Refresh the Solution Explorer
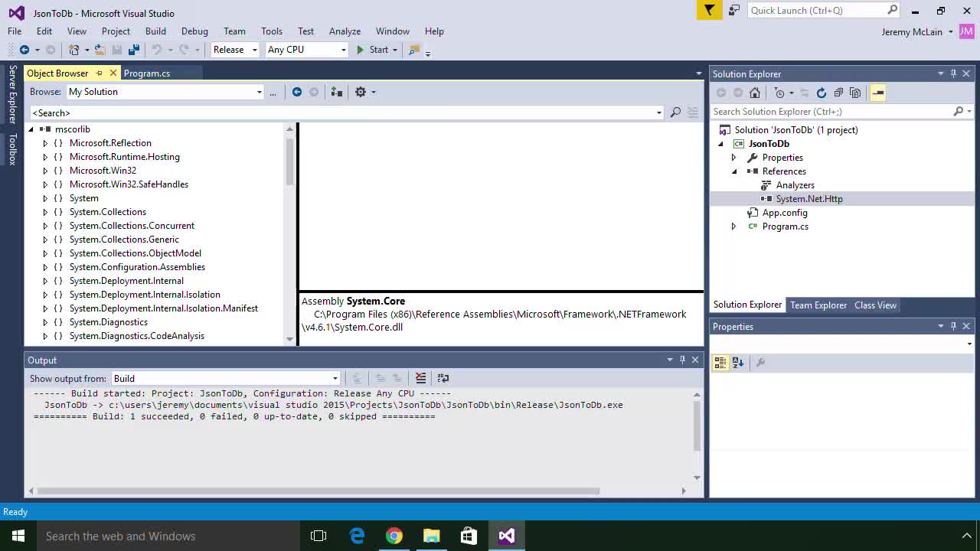The image size is (980, 551). 822,93
